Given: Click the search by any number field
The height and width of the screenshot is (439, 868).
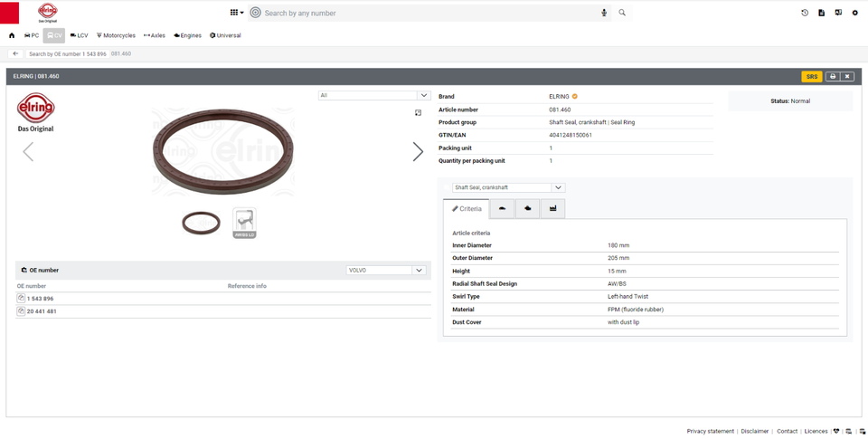Looking at the screenshot, I should (x=429, y=13).
